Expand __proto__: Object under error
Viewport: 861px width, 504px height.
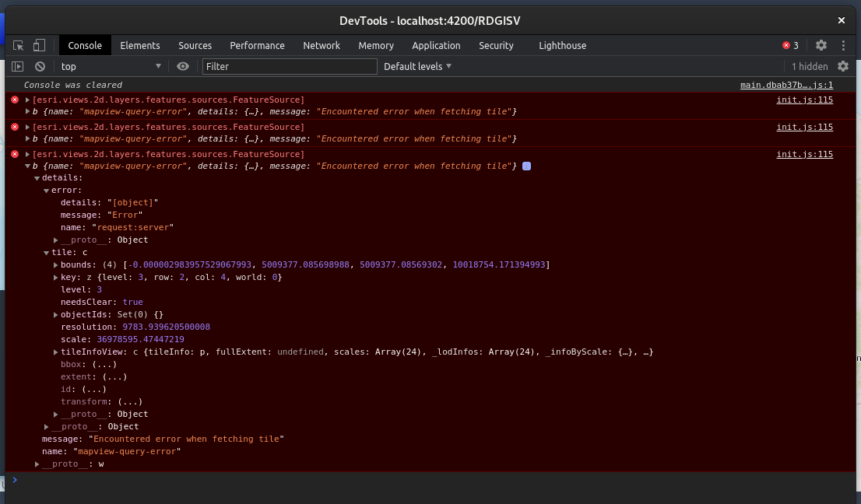coord(55,240)
